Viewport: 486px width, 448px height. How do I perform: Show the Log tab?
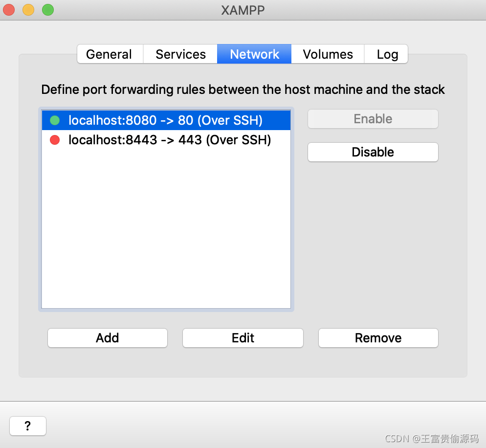[x=386, y=54]
